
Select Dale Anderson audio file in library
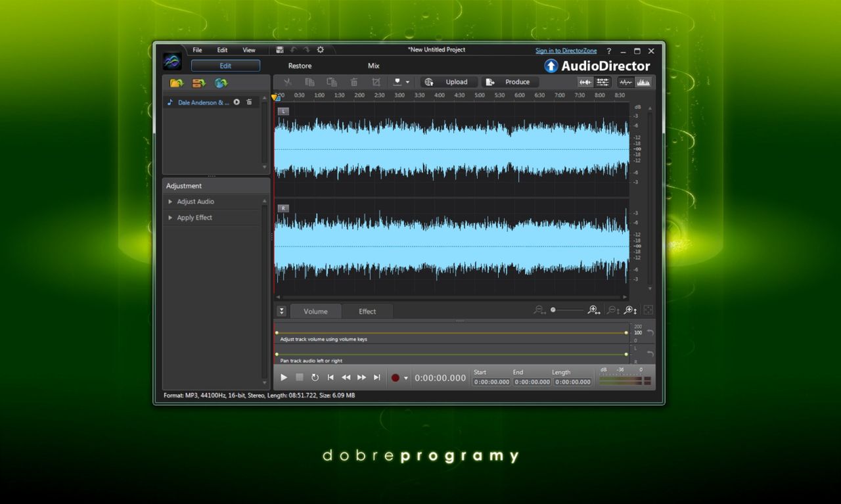pos(204,103)
